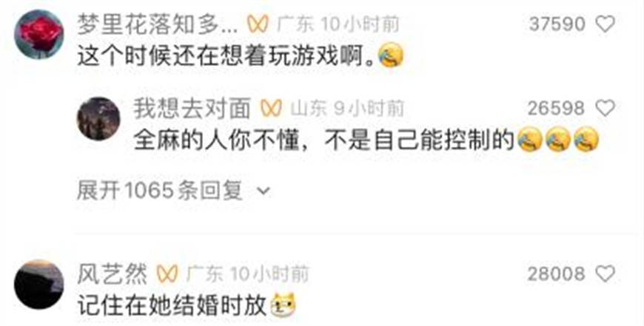Tap badge icon beside 梦里花落知多...
Image resolution: width=644 pixels, height=326 pixels.
[x=258, y=24]
